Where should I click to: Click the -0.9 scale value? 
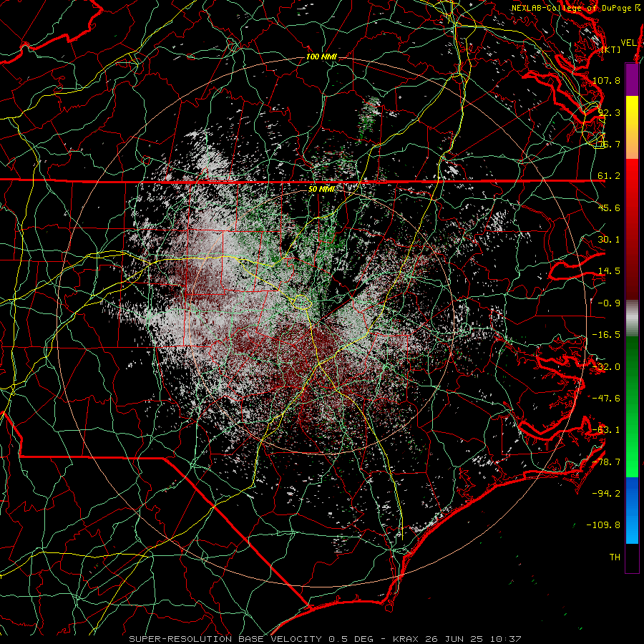[609, 303]
